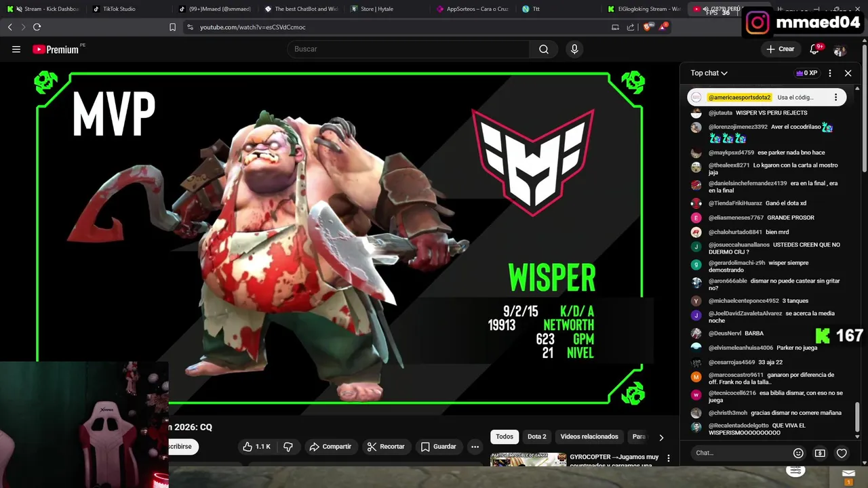The image size is (868, 488).
Task: Expand the Top chat dropdown
Action: tap(709, 73)
